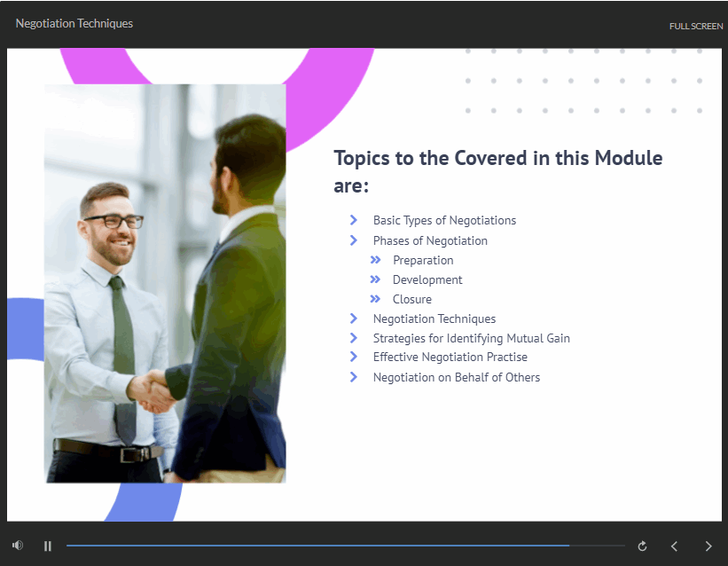The width and height of the screenshot is (728, 566).
Task: Replay the slide with the reload icon
Action: (x=642, y=546)
